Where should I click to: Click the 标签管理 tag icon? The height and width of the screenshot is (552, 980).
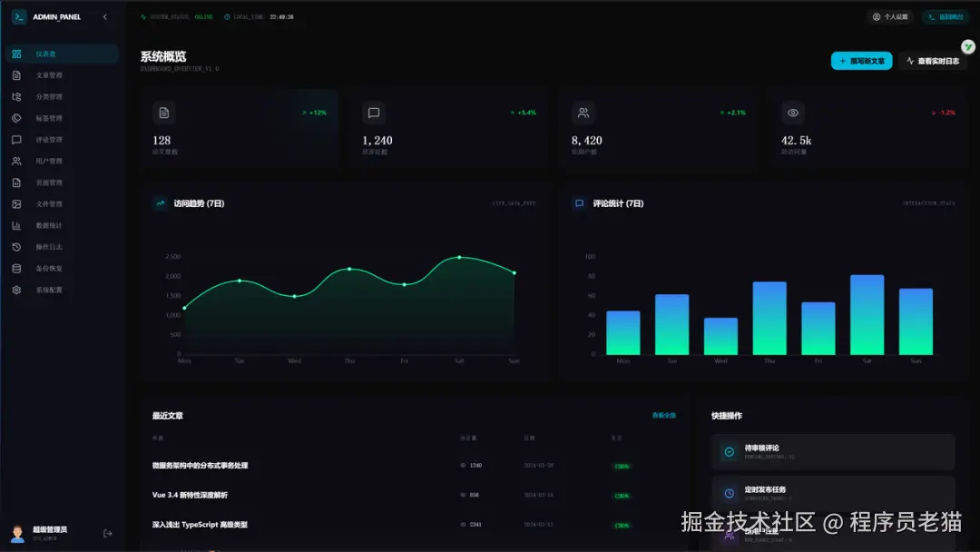(x=15, y=118)
